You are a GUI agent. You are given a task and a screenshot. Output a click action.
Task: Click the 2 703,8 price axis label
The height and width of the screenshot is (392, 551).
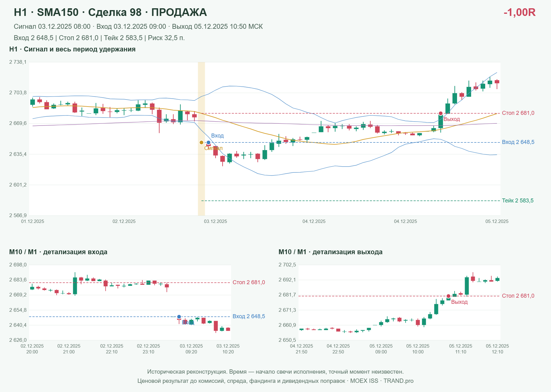coord(18,93)
